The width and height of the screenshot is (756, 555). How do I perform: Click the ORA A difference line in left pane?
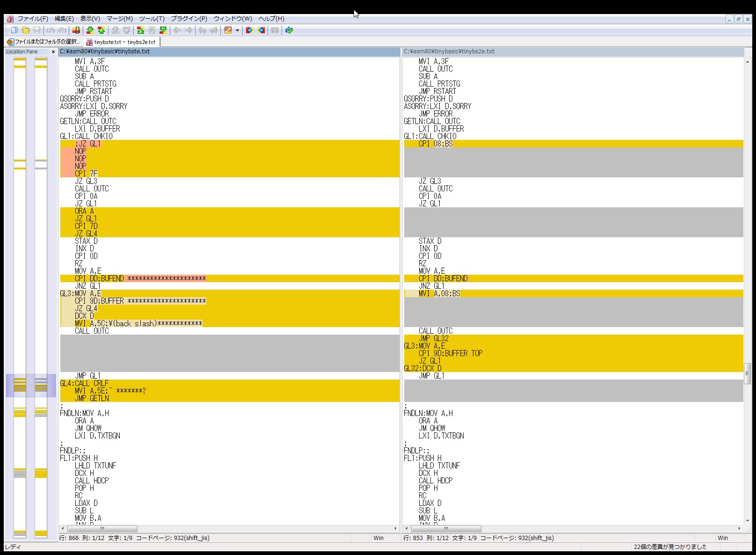click(230, 211)
